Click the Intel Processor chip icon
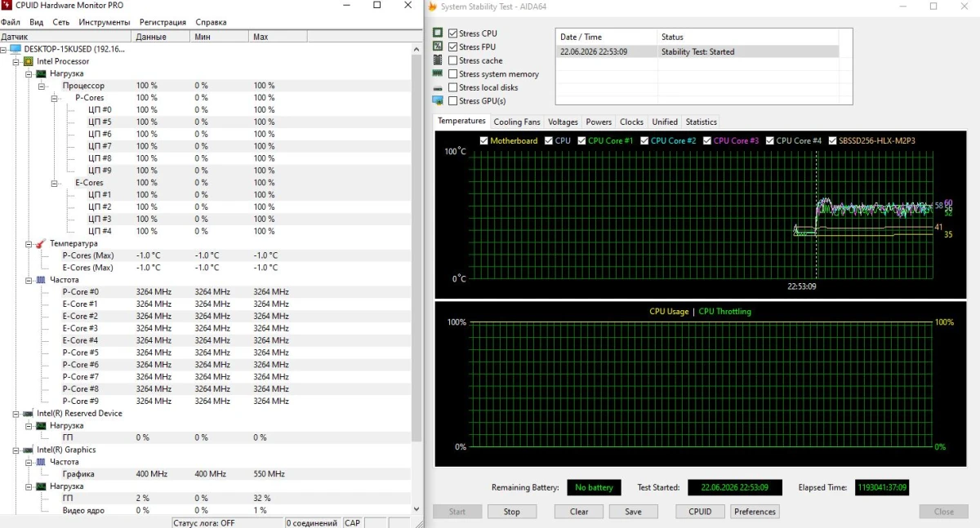980x528 pixels. pyautogui.click(x=29, y=61)
